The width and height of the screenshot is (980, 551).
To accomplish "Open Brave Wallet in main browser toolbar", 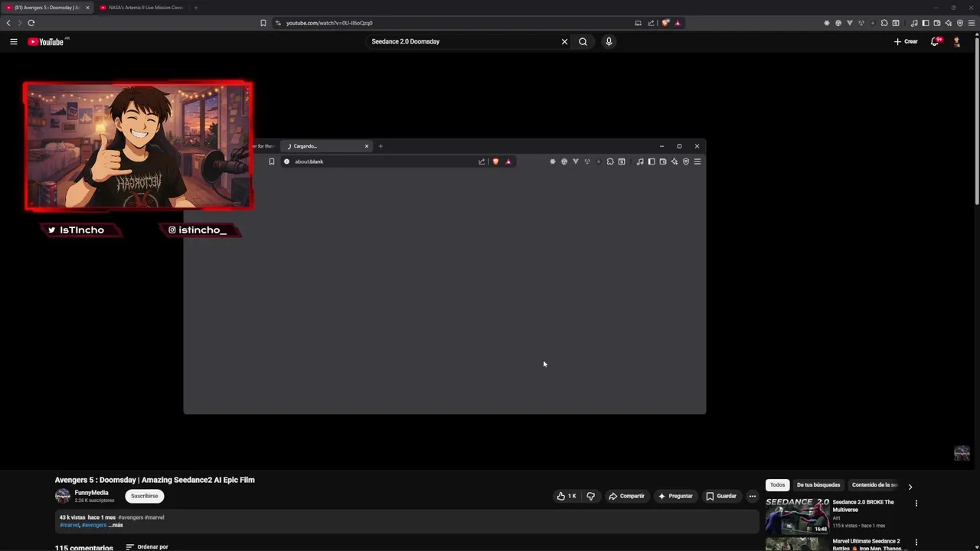I will pyautogui.click(x=937, y=23).
